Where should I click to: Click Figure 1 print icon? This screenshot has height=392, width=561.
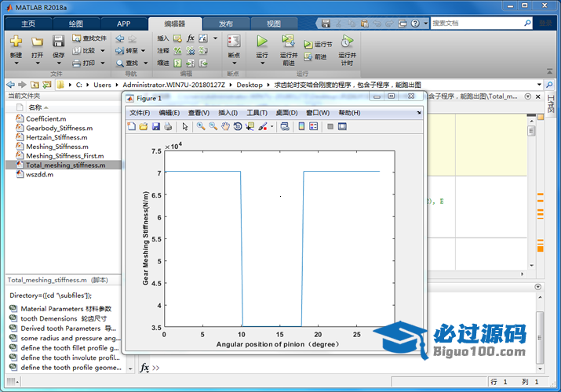[x=168, y=126]
